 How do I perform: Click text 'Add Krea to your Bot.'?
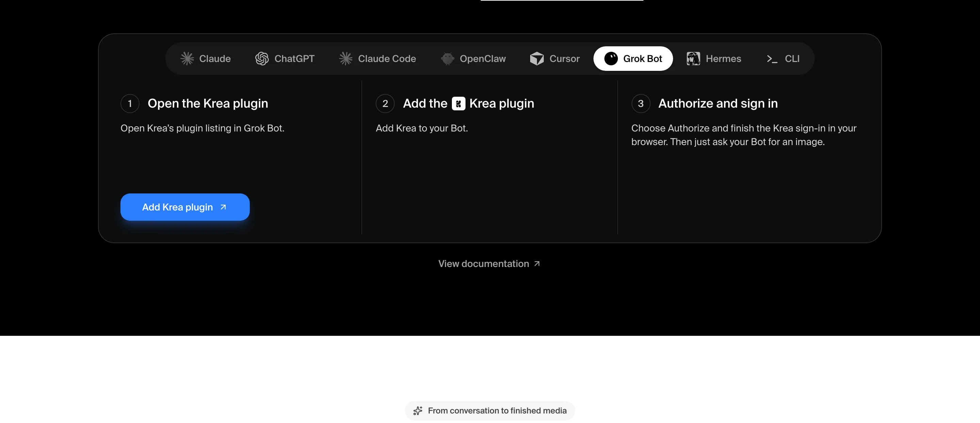point(422,128)
